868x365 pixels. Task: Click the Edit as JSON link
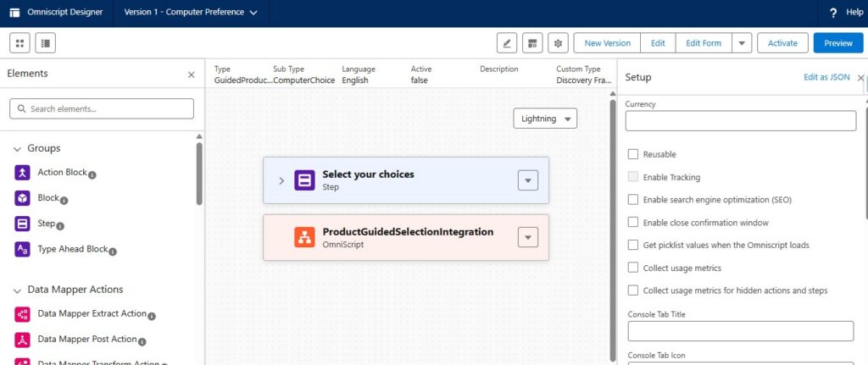pyautogui.click(x=826, y=77)
